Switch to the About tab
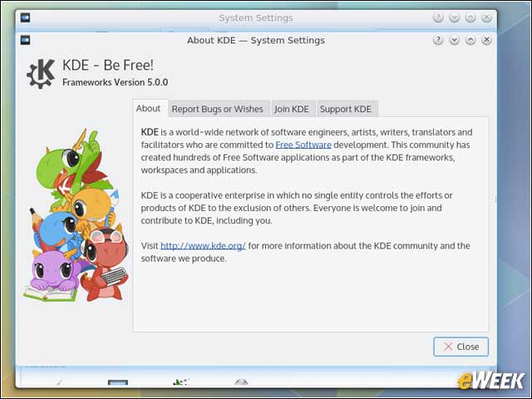The height and width of the screenshot is (399, 532). (x=148, y=109)
